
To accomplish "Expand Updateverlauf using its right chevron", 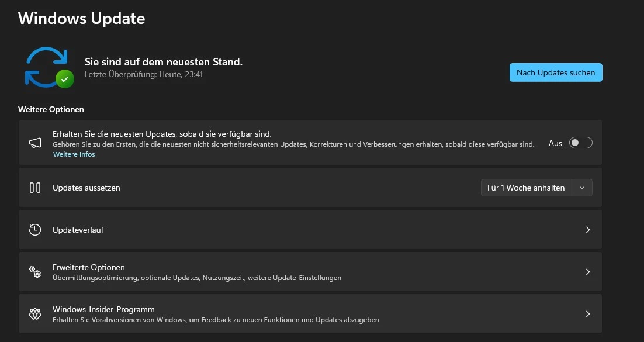I will tap(588, 230).
